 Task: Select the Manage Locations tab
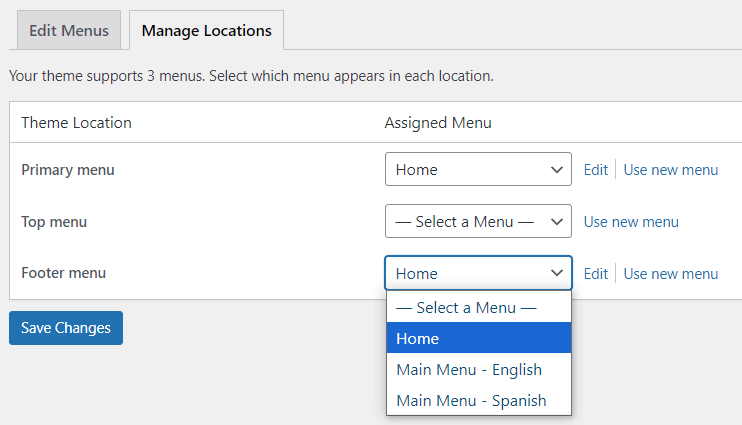pos(206,30)
